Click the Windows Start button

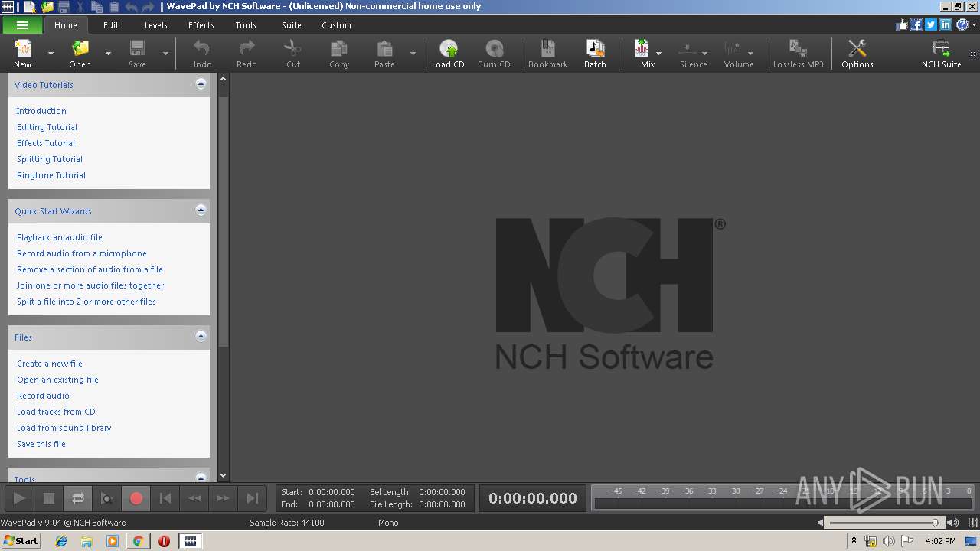click(21, 540)
